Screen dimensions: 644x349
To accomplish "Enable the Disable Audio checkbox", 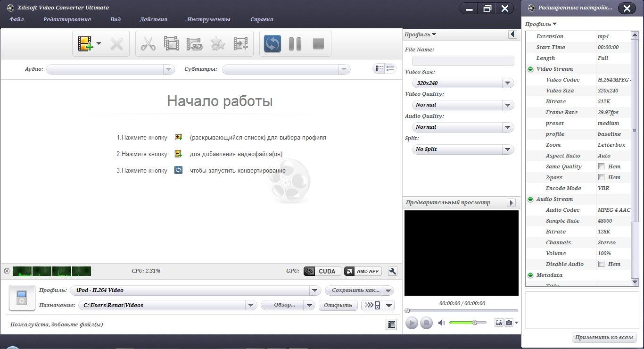I will pyautogui.click(x=601, y=264).
